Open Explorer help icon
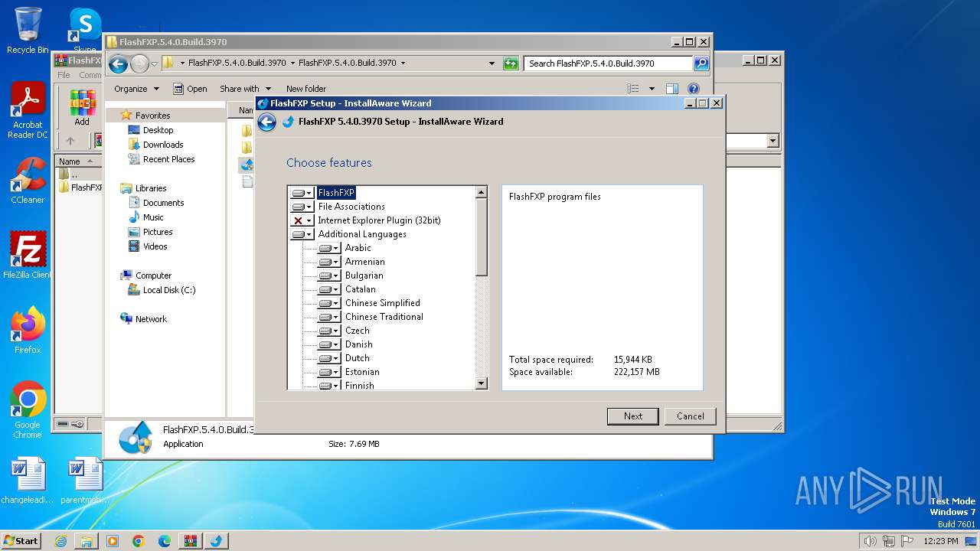The width and height of the screenshot is (980, 551). click(693, 89)
